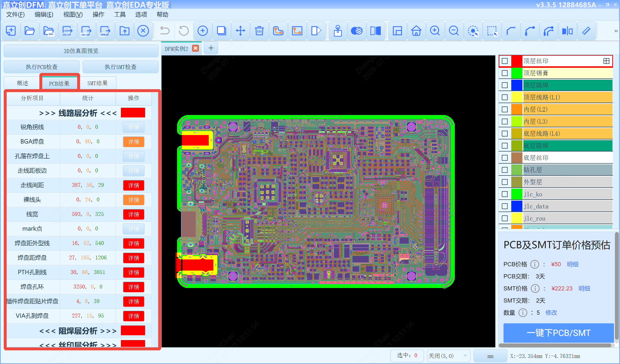Expand grid icon on 顶层丝印 row

606,61
